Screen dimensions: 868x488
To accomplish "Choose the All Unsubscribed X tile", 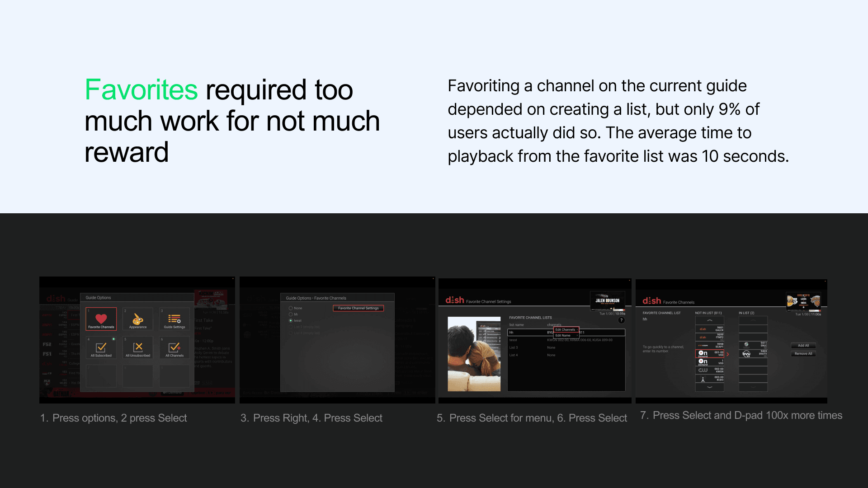I will (x=138, y=348).
